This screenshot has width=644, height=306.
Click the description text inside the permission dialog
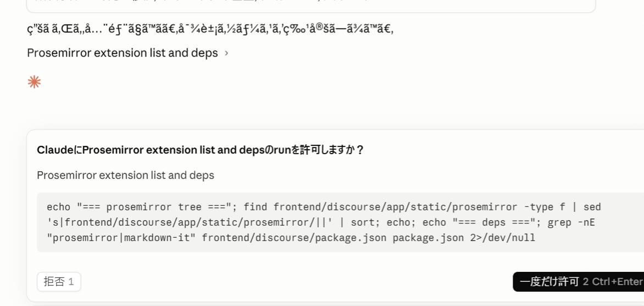pos(125,175)
